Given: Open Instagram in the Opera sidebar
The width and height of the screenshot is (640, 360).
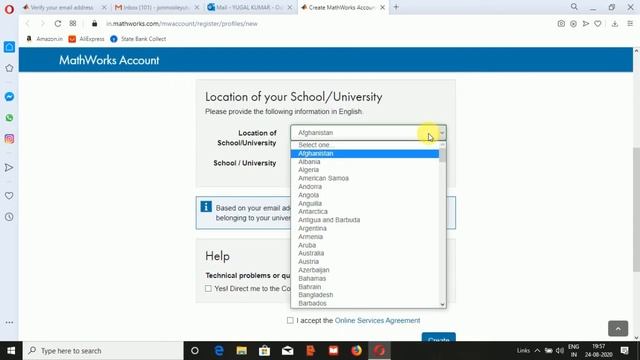Looking at the screenshot, I should [9, 139].
